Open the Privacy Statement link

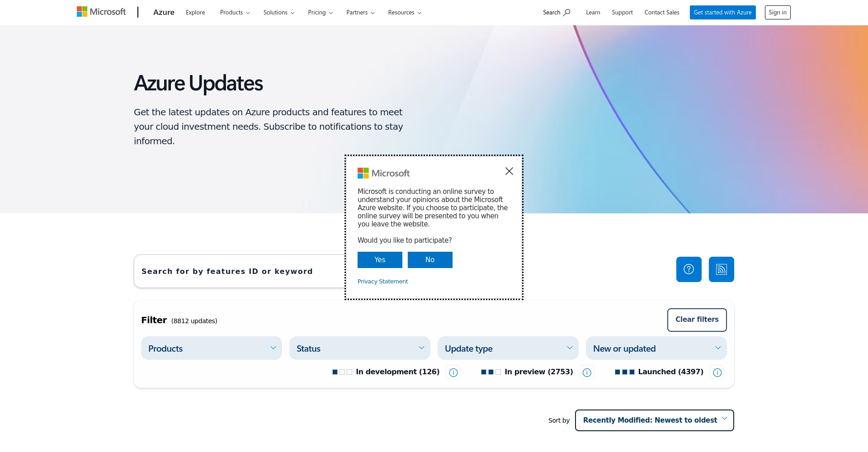[x=382, y=281]
